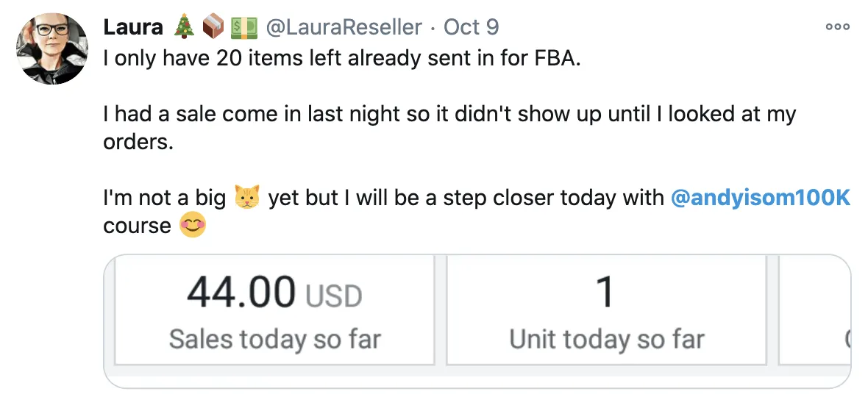Screen dimensions: 868x397
Task: Click the sentence about sale last night
Action: tap(449, 128)
